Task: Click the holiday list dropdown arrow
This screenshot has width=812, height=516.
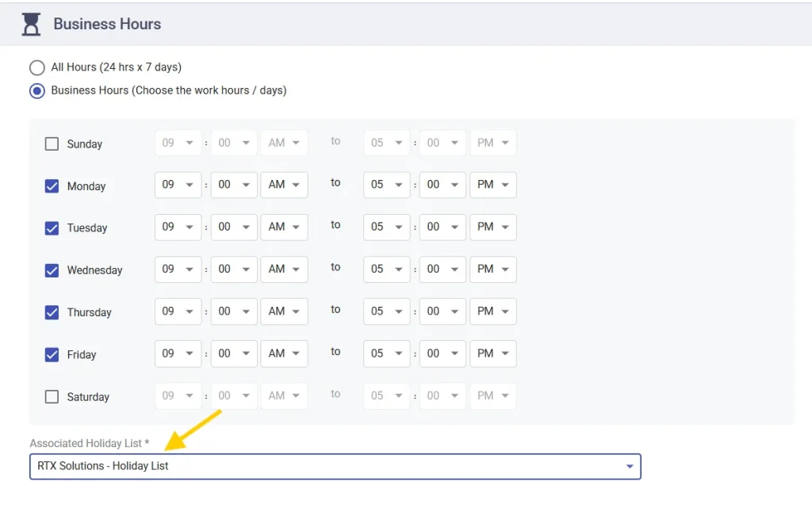Action: click(x=630, y=467)
